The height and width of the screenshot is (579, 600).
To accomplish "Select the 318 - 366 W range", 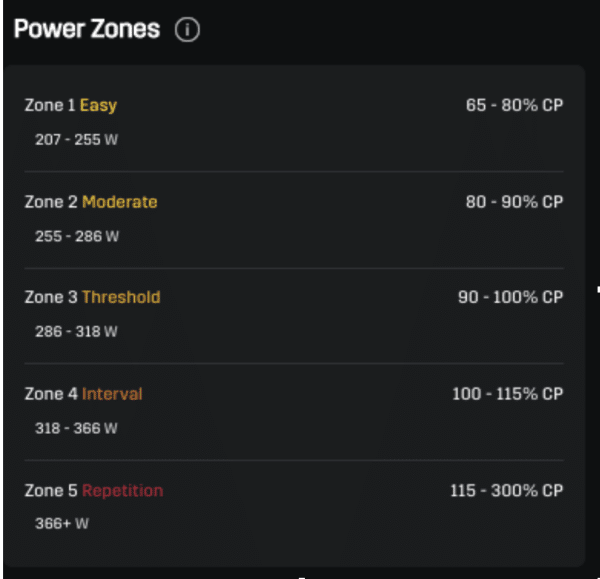I will (76, 429).
